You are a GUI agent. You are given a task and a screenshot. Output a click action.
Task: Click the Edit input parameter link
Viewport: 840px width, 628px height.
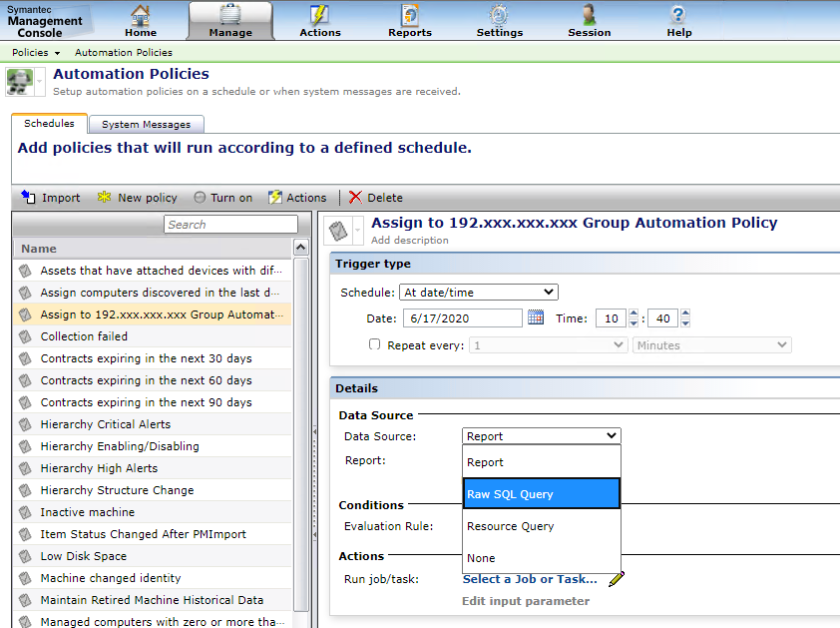pyautogui.click(x=526, y=601)
